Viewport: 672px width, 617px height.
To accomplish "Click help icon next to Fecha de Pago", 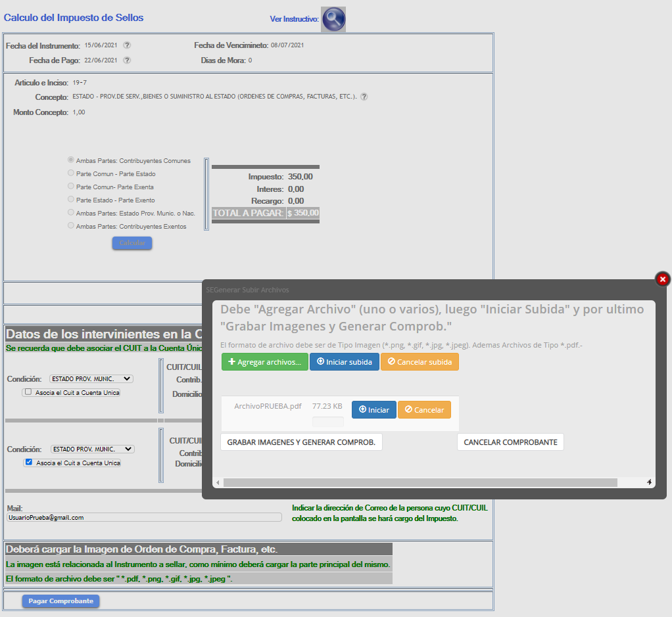I will tap(127, 60).
